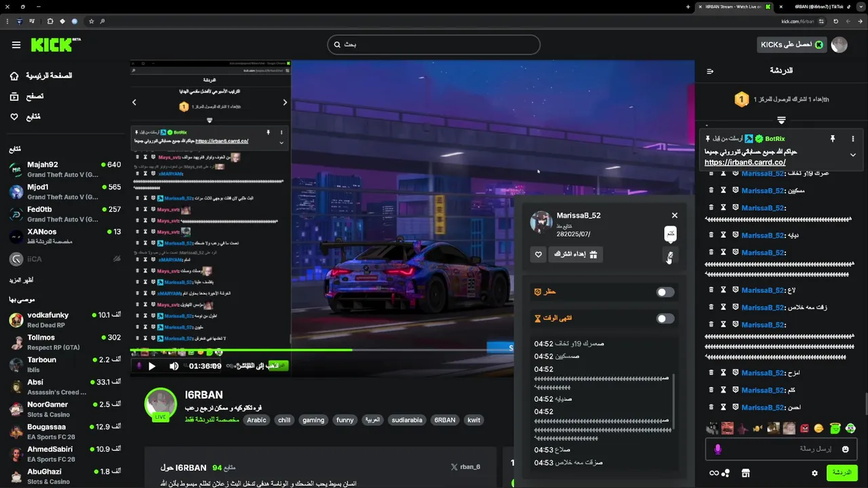Open the hamburger menu beside KICK logo
The width and height of the screenshot is (868, 488).
pos(16,45)
